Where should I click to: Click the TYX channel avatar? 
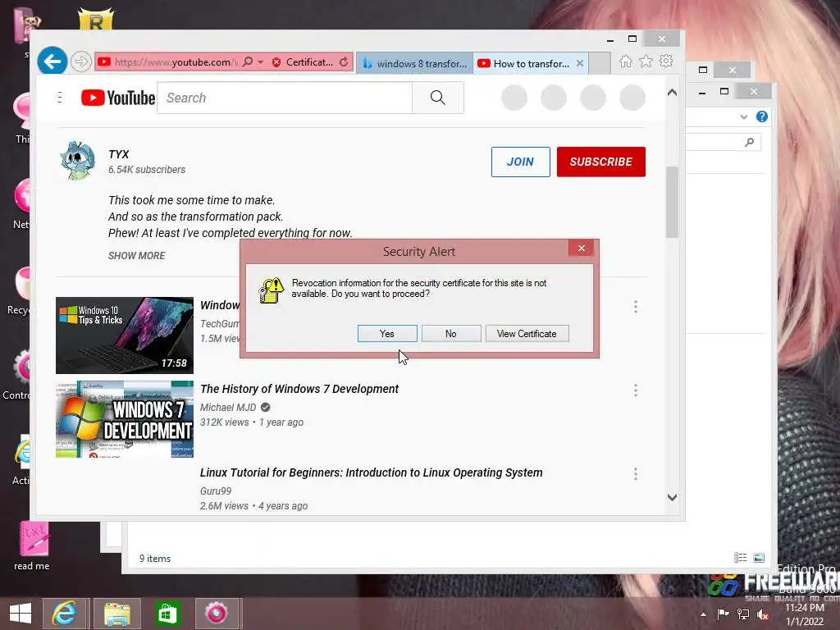(78, 161)
